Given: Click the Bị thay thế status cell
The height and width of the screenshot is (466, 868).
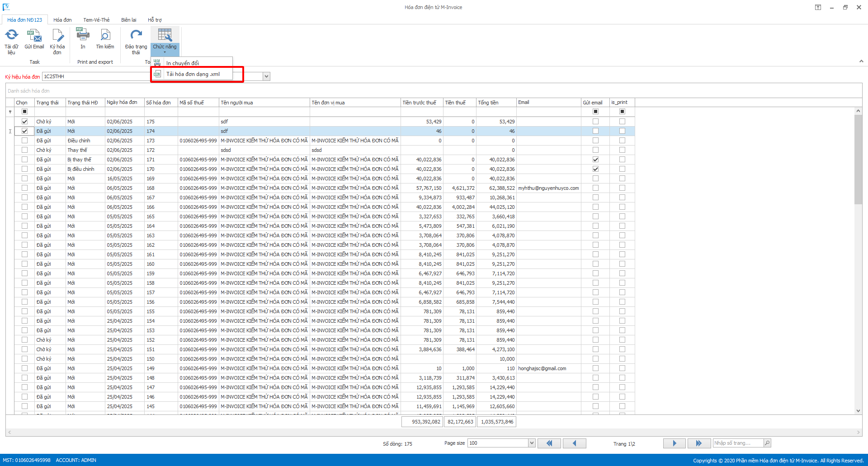Looking at the screenshot, I should [x=85, y=160].
